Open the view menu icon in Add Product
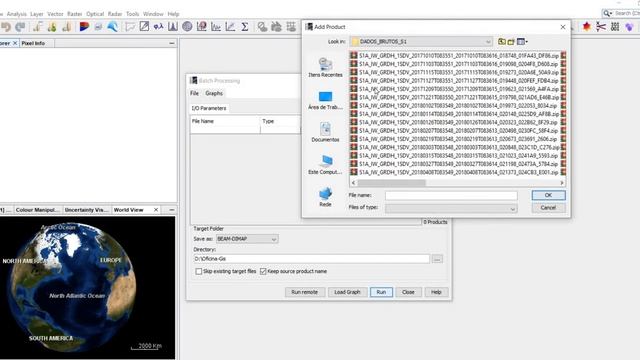 [x=522, y=42]
